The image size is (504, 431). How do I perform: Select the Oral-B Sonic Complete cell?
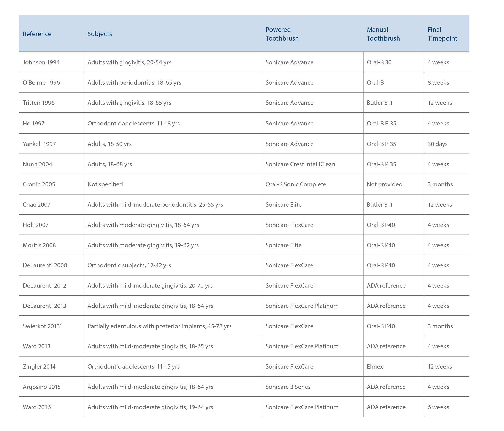coord(296,184)
